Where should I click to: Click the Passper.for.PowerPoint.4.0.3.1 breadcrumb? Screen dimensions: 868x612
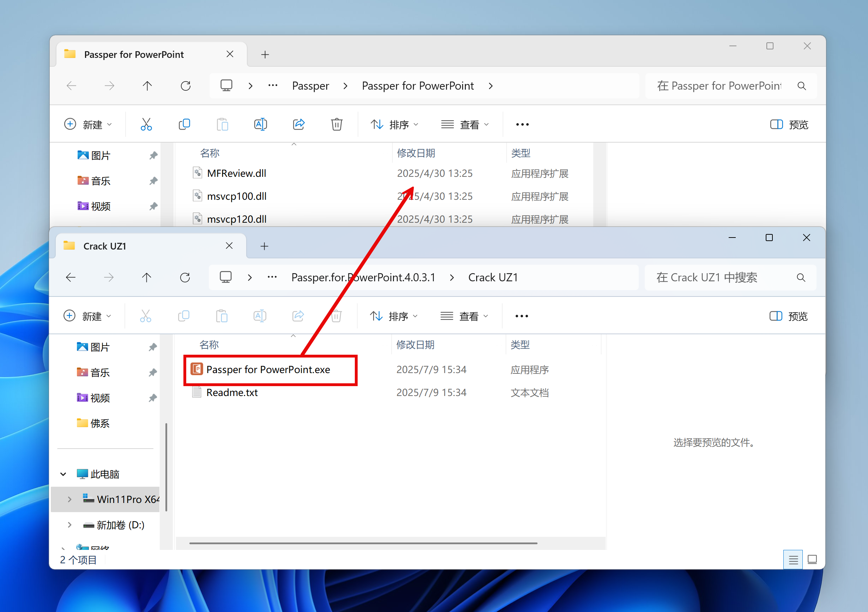click(x=363, y=278)
